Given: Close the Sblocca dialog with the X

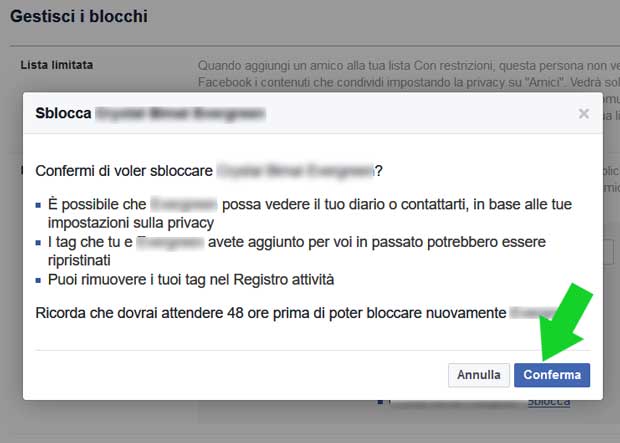Looking at the screenshot, I should 584,114.
